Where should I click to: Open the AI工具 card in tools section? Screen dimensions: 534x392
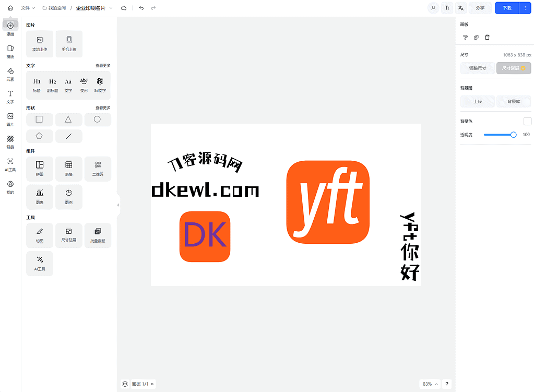(x=40, y=264)
